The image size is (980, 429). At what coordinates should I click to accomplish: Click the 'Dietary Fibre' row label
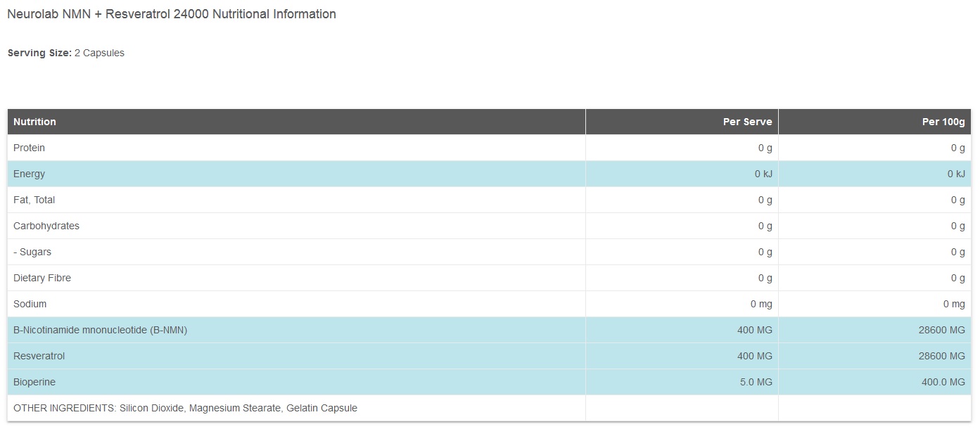(42, 278)
